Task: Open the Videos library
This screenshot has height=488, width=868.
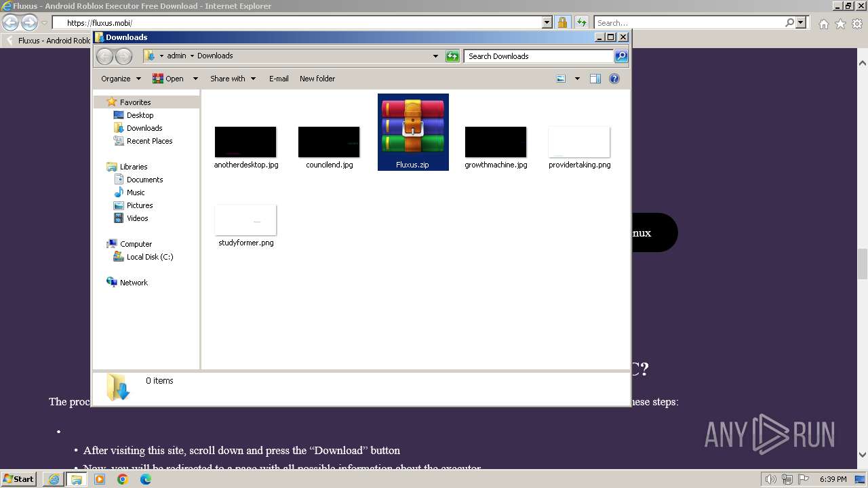Action: [137, 218]
